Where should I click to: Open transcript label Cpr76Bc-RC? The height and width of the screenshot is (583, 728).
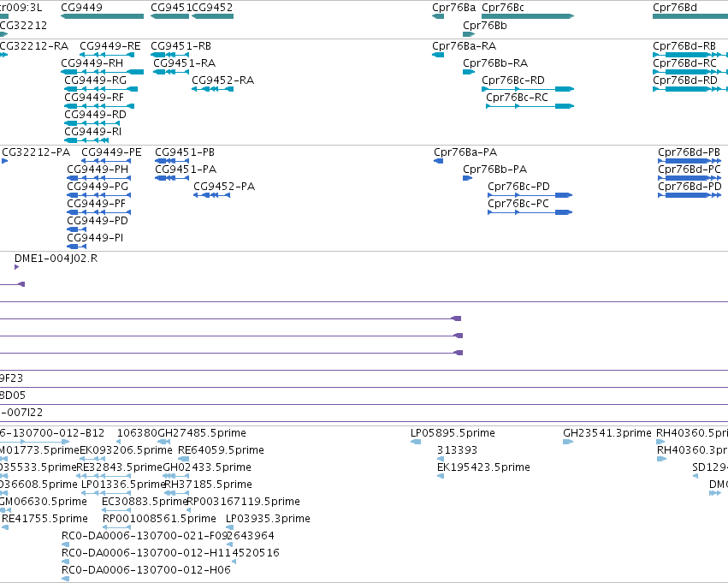click(x=517, y=98)
